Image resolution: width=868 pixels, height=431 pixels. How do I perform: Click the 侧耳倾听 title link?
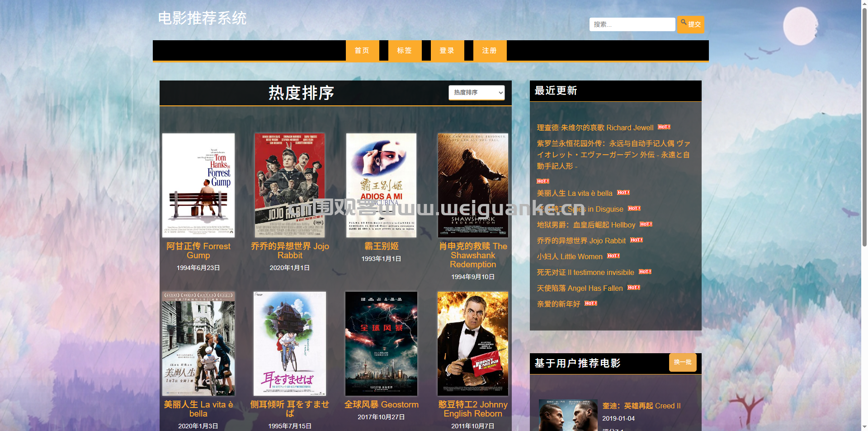point(290,409)
